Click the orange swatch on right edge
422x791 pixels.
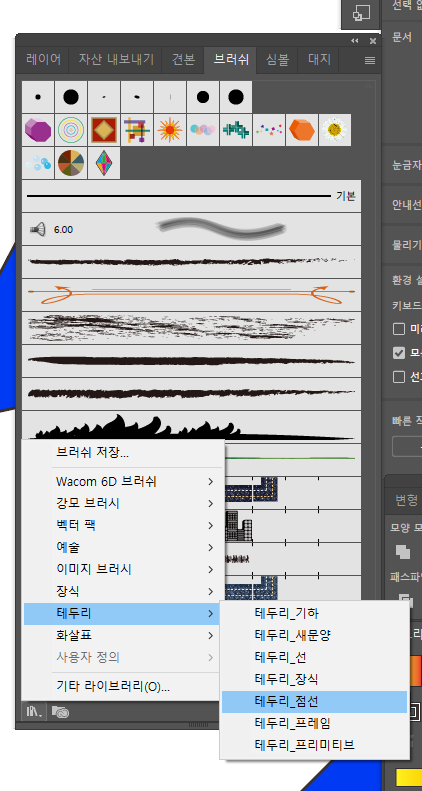tap(416, 671)
